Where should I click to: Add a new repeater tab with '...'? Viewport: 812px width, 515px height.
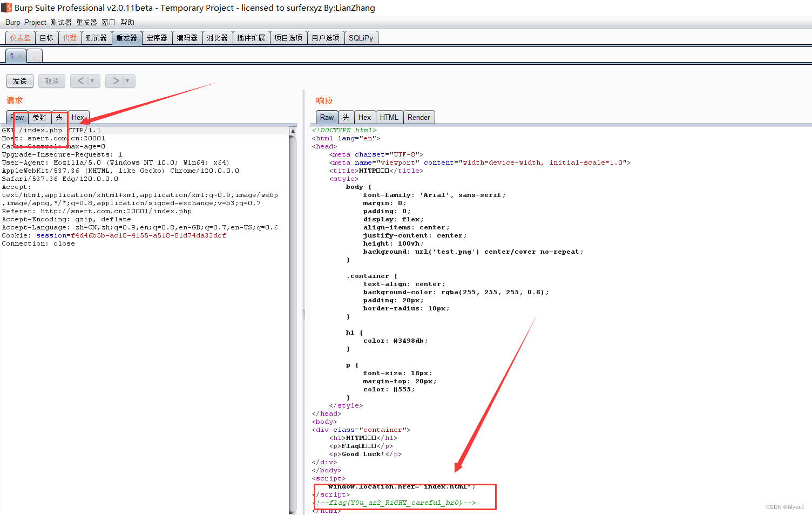[x=34, y=56]
